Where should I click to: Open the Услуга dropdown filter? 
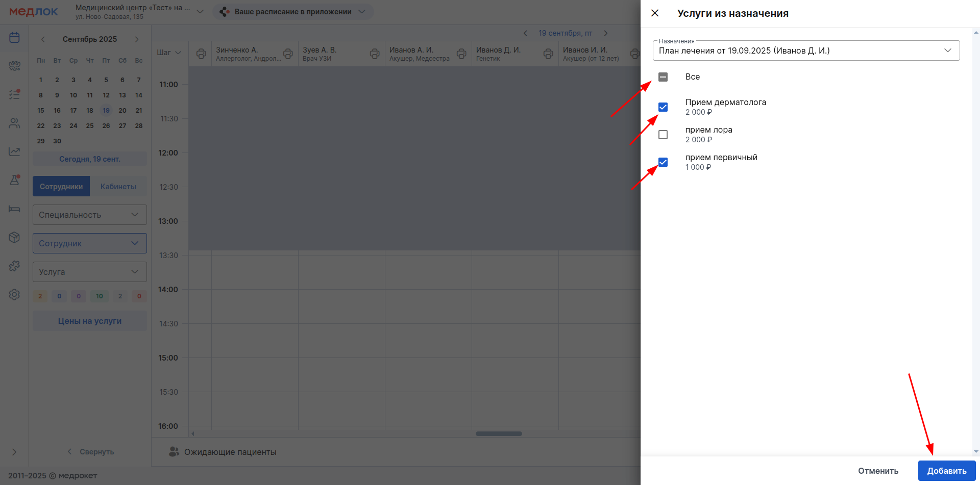pos(90,272)
